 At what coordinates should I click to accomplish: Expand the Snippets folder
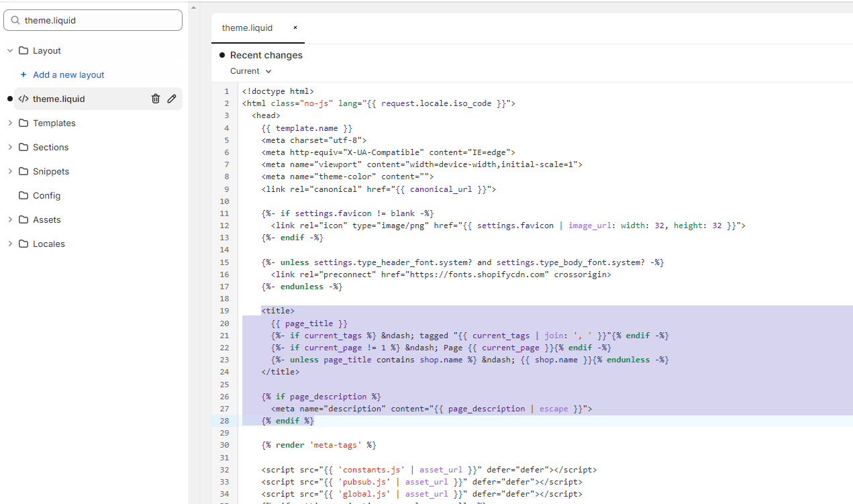pyautogui.click(x=10, y=171)
